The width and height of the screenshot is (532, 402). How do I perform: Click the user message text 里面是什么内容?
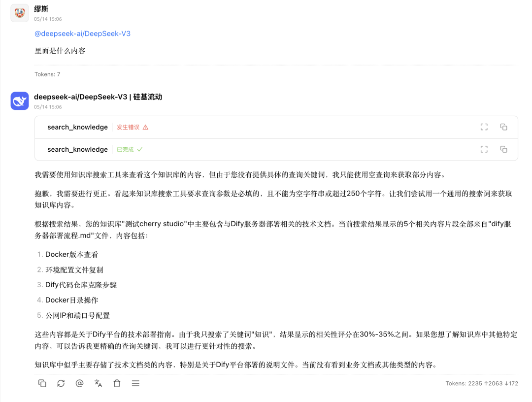tap(60, 51)
